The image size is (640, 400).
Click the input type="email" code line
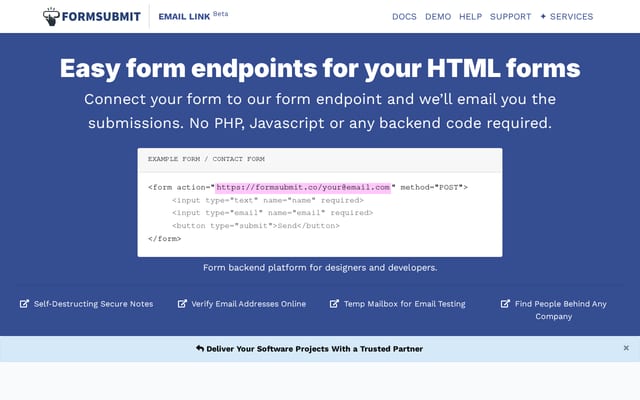pos(272,213)
